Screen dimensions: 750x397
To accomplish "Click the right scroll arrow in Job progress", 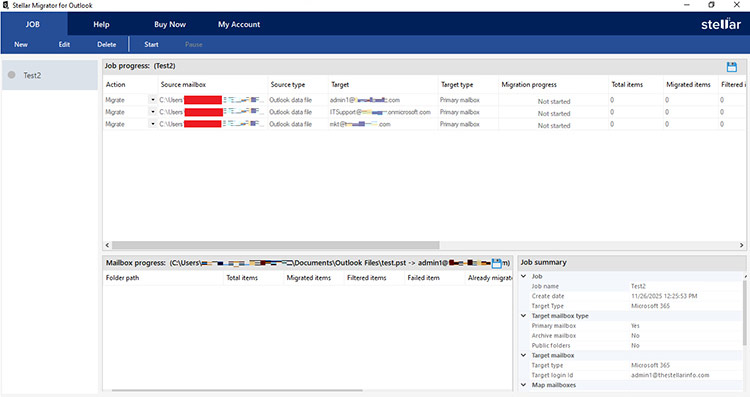I will [x=741, y=245].
